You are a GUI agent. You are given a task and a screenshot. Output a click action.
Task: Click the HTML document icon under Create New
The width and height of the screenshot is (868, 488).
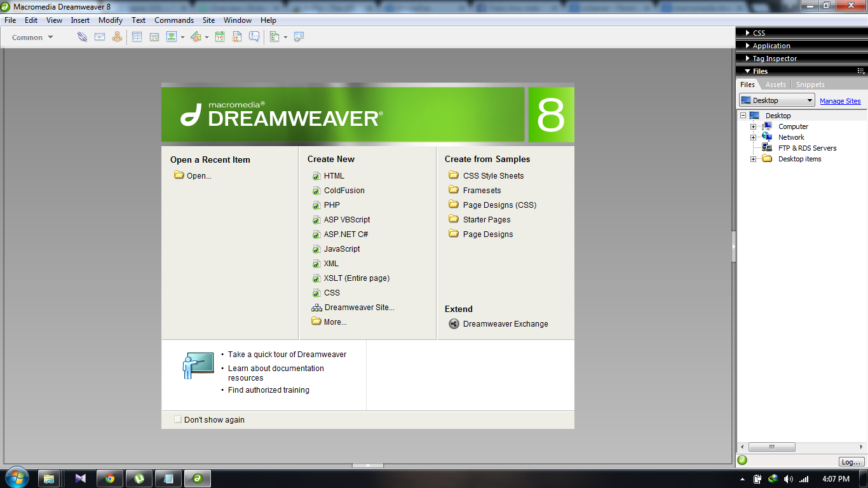point(316,176)
